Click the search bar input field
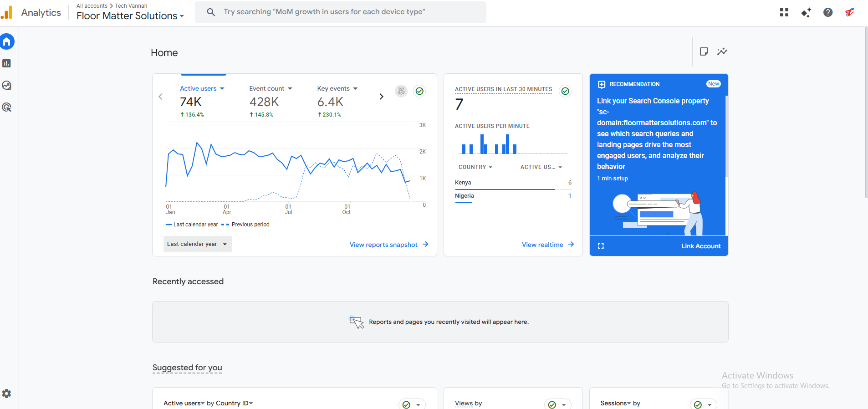The width and height of the screenshot is (868, 409). (x=340, y=12)
